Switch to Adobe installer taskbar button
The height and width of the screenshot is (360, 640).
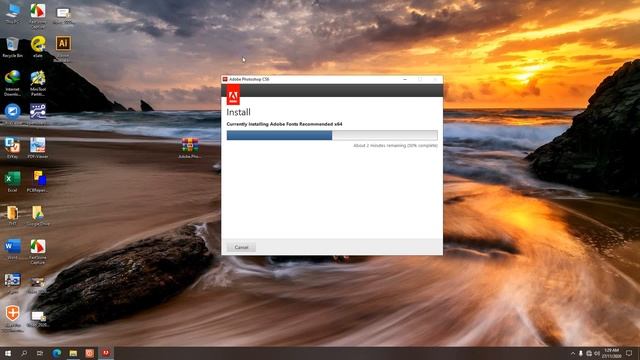point(106,353)
